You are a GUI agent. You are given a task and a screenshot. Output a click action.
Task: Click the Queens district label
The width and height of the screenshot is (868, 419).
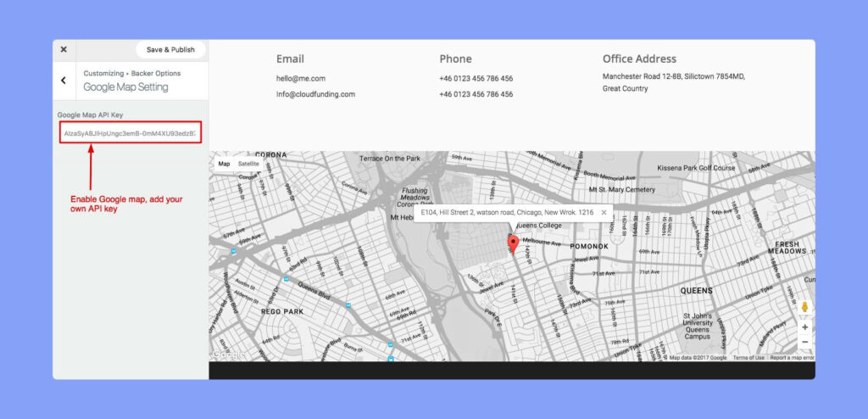pyautogui.click(x=697, y=290)
